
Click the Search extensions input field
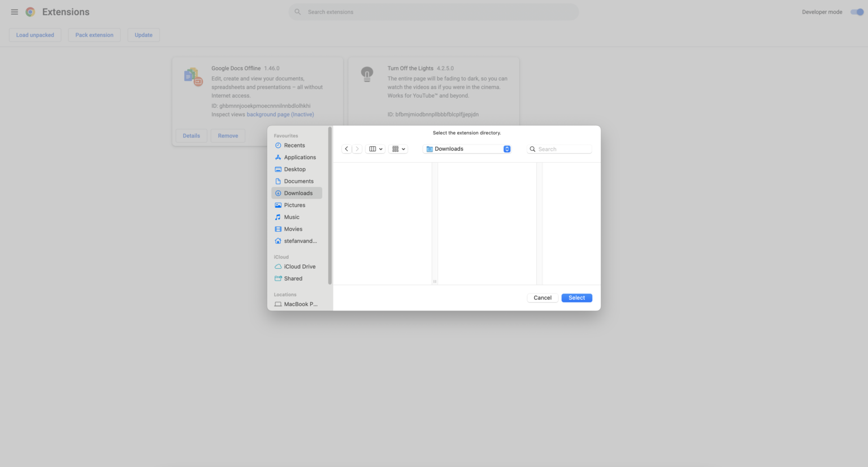(x=434, y=11)
